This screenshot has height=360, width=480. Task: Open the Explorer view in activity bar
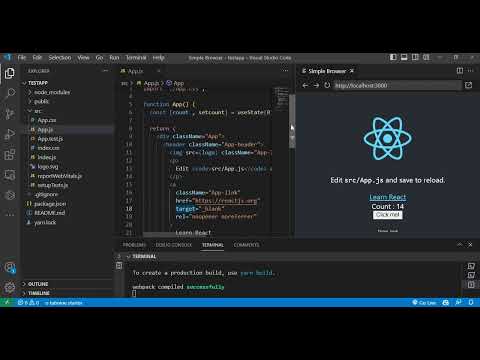point(10,73)
